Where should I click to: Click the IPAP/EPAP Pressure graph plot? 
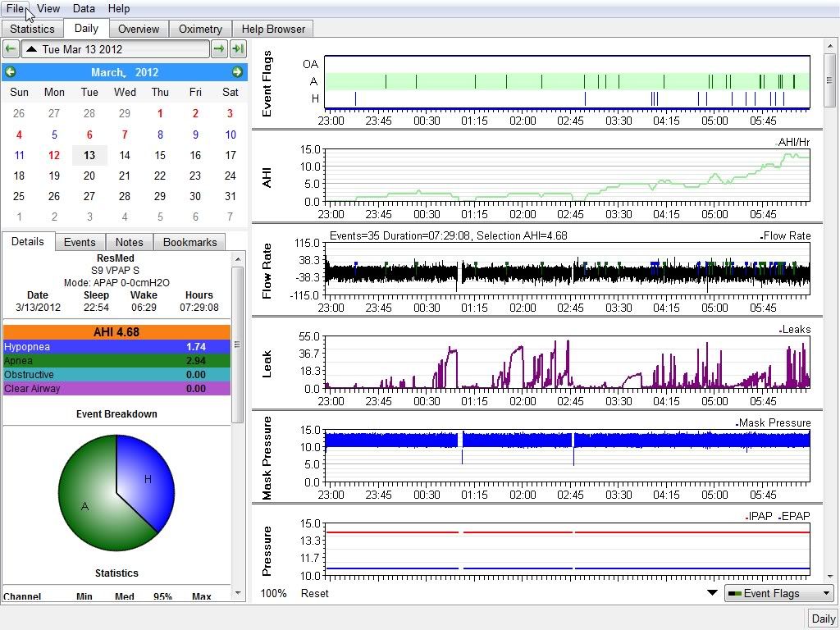pyautogui.click(x=568, y=549)
